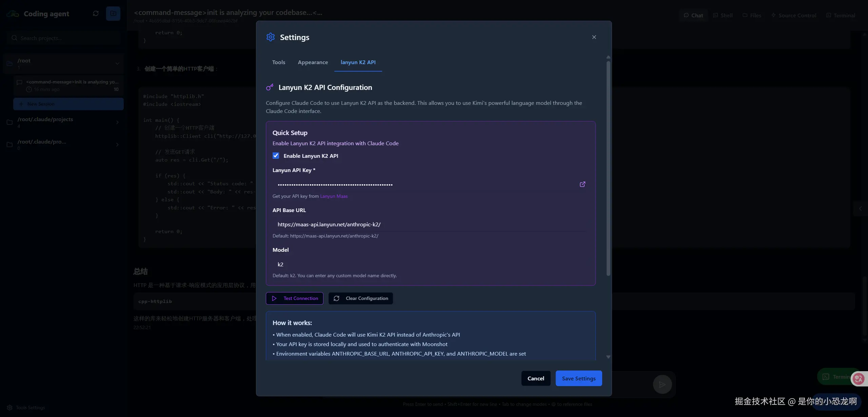Open the Lanyun Maas link
This screenshot has width=868, height=417.
(334, 196)
